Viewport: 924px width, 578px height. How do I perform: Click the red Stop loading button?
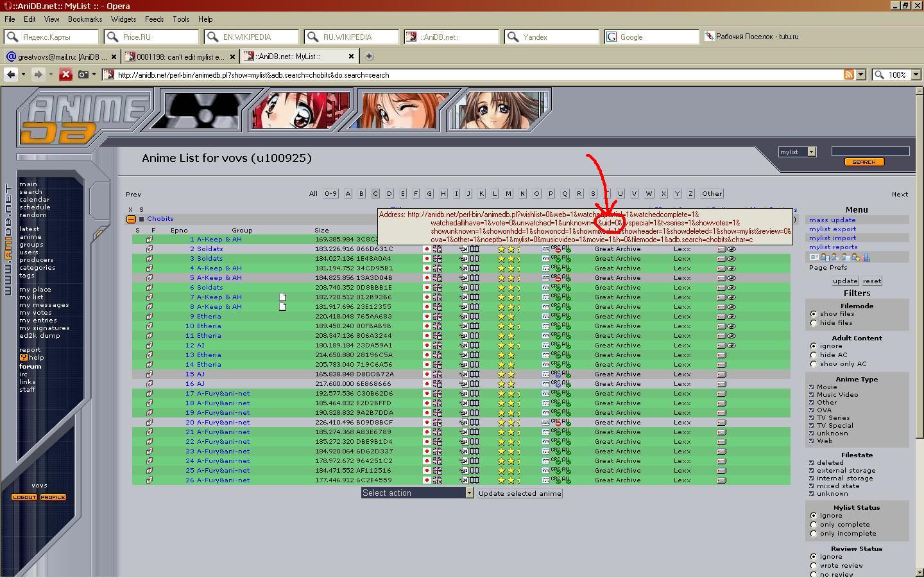65,74
